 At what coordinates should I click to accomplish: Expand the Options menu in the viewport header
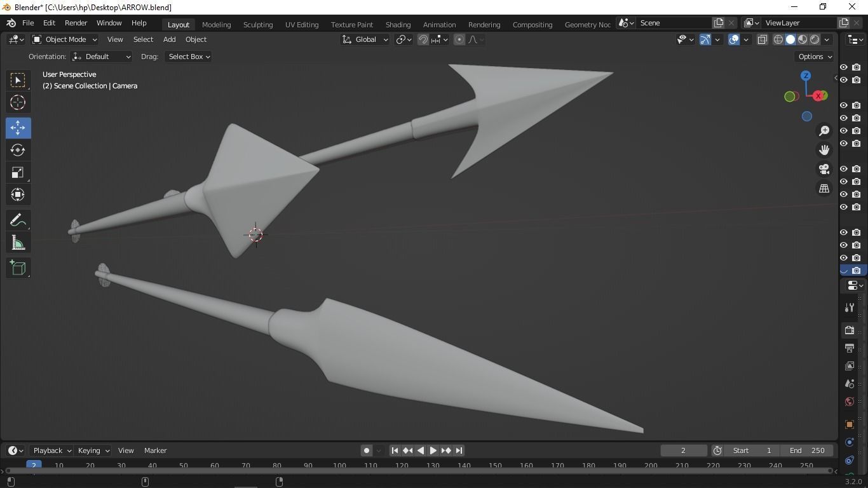[813, 57]
